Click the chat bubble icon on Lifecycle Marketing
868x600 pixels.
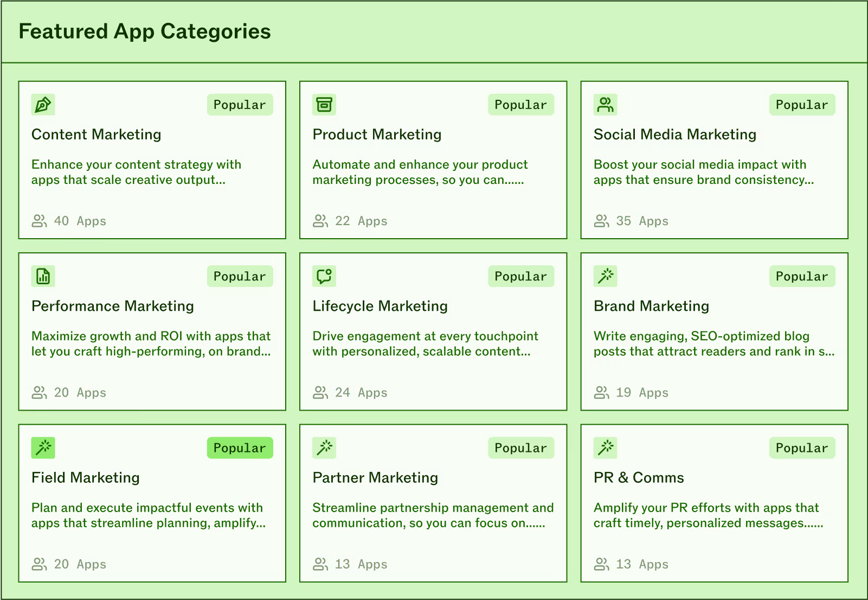click(x=324, y=276)
